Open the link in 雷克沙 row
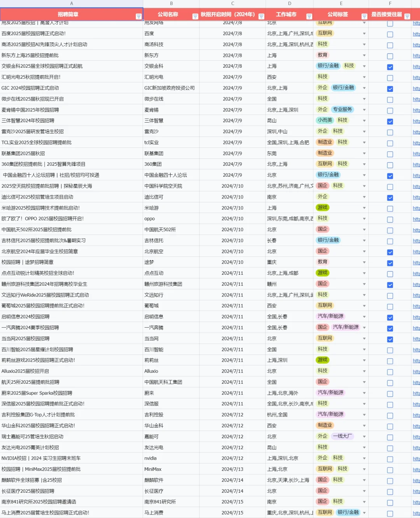 [416, 132]
